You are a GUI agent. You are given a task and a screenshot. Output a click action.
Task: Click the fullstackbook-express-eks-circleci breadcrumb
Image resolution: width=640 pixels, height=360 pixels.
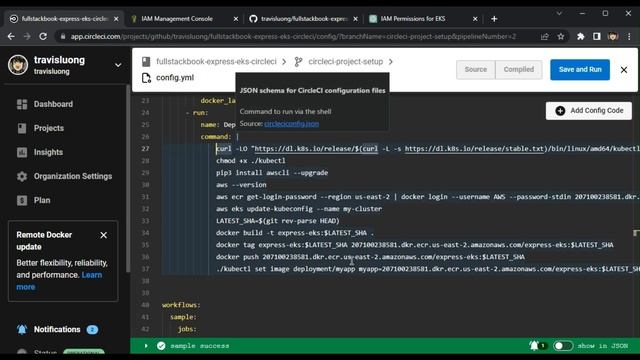pyautogui.click(x=216, y=62)
